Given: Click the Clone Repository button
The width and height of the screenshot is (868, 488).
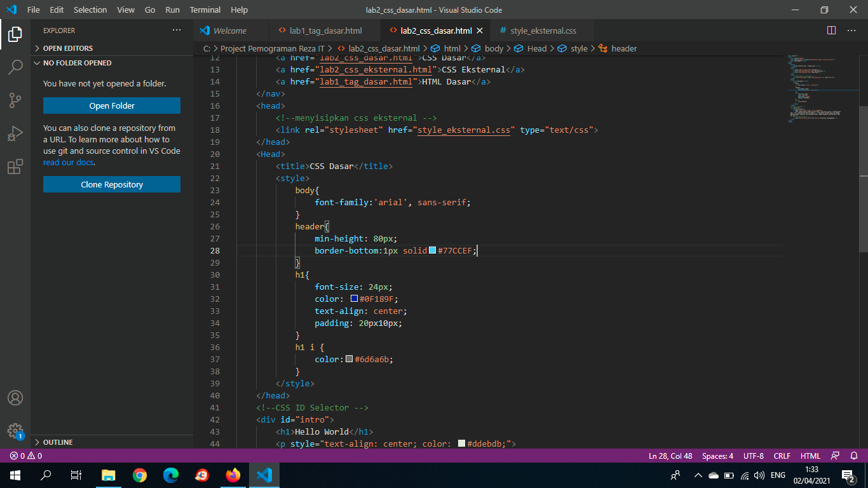Looking at the screenshot, I should pyautogui.click(x=112, y=184).
